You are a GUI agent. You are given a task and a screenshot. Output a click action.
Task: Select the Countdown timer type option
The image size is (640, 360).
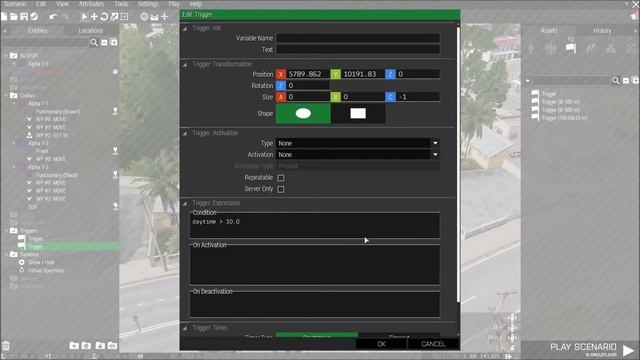point(317,336)
